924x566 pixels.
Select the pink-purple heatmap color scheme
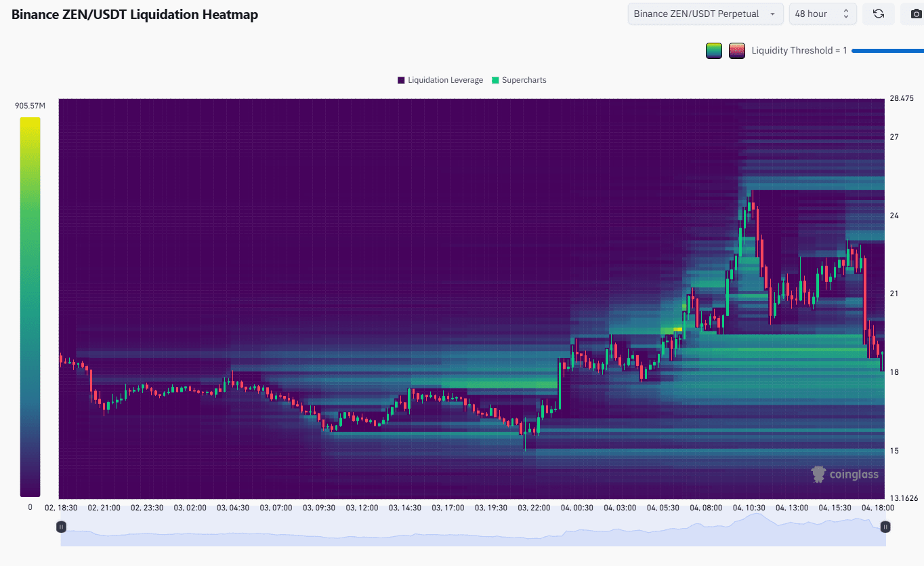pos(737,51)
